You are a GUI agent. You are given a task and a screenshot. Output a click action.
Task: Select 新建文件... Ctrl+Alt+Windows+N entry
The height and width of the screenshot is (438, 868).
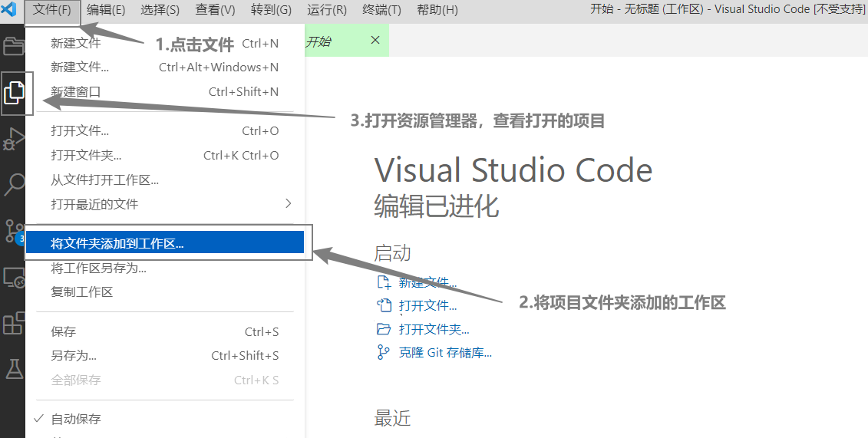165,67
